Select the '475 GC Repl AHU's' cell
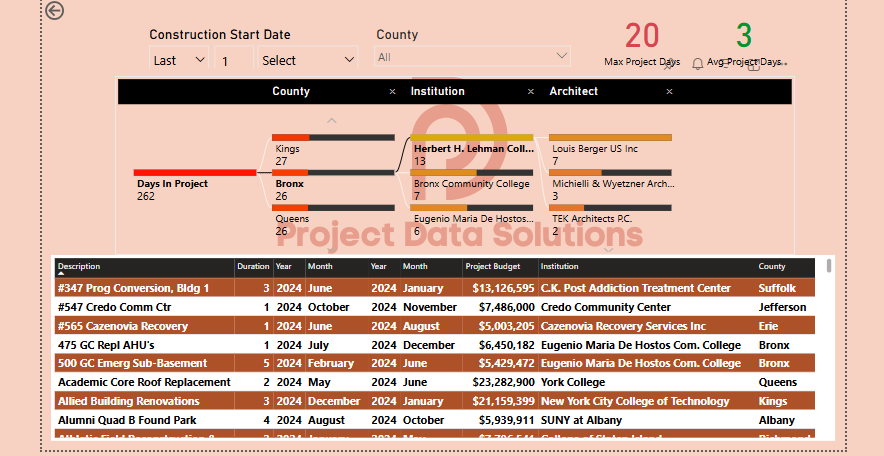This screenshot has width=884, height=456. (145, 345)
